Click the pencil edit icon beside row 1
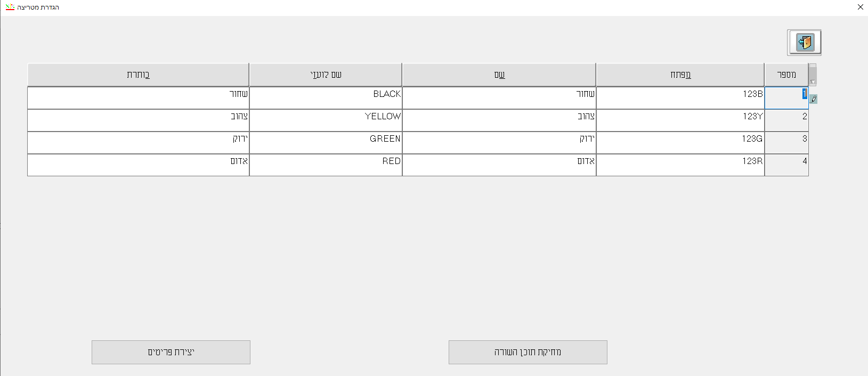Viewport: 868px width, 376px height. (813, 99)
